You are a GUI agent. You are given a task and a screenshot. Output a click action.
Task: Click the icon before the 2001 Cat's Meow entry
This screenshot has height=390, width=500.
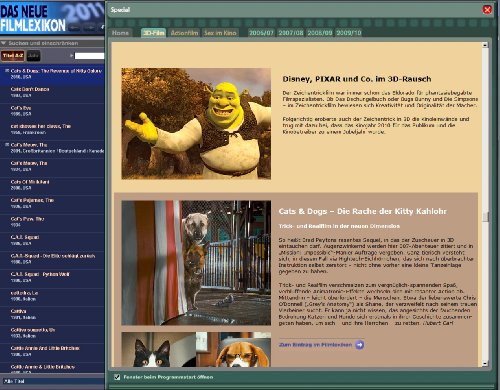pos(7,145)
